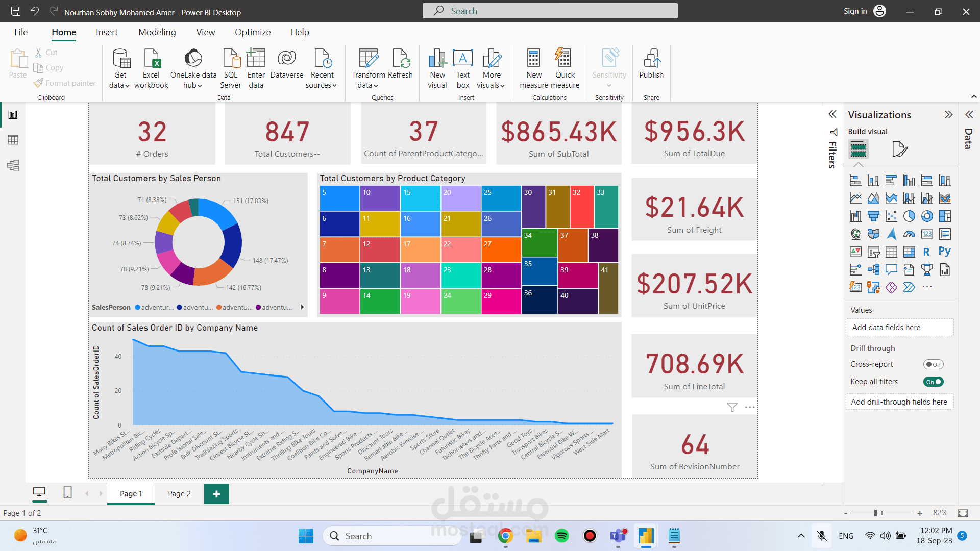Select the Waterfall chart visual

coord(855,216)
